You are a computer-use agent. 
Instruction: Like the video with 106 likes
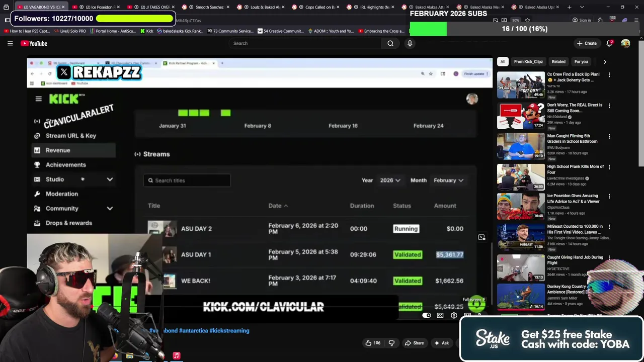pos(373,343)
